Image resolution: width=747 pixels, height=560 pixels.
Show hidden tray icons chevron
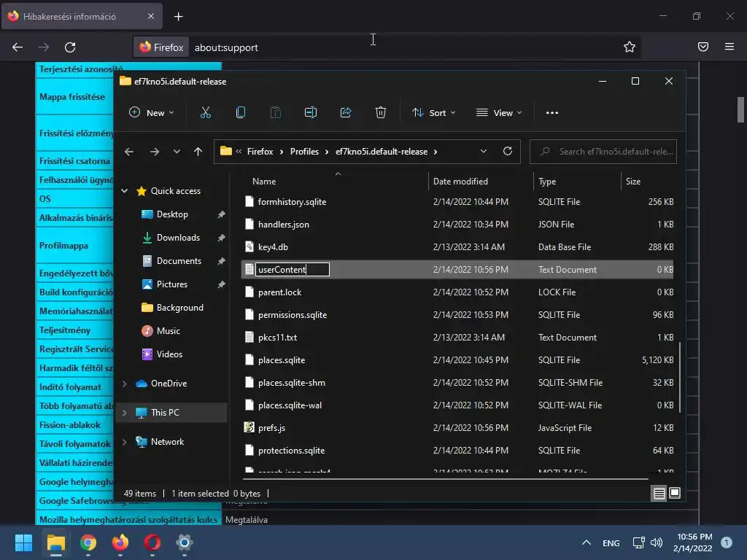[587, 542]
